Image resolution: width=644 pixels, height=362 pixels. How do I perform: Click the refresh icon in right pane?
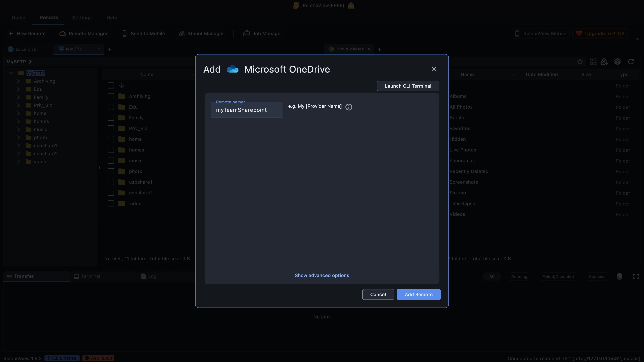click(x=631, y=62)
